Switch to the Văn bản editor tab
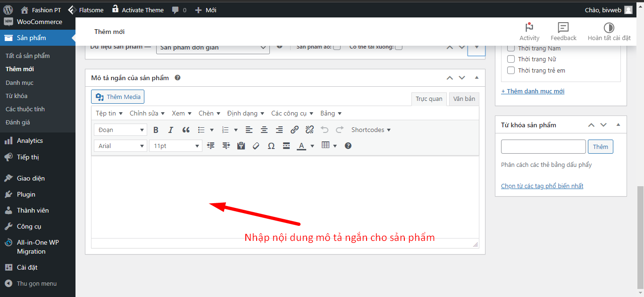644x297 pixels. coord(464,99)
